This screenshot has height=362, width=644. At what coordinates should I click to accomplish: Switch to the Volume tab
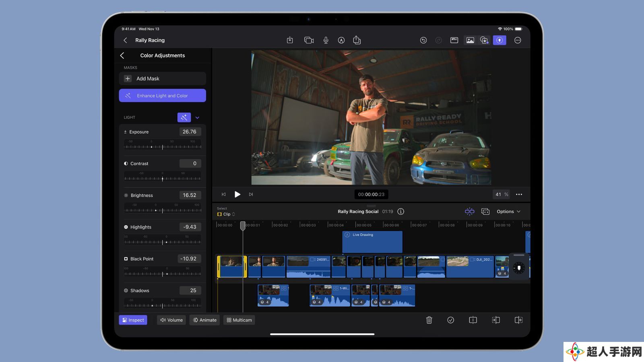pyautogui.click(x=171, y=320)
